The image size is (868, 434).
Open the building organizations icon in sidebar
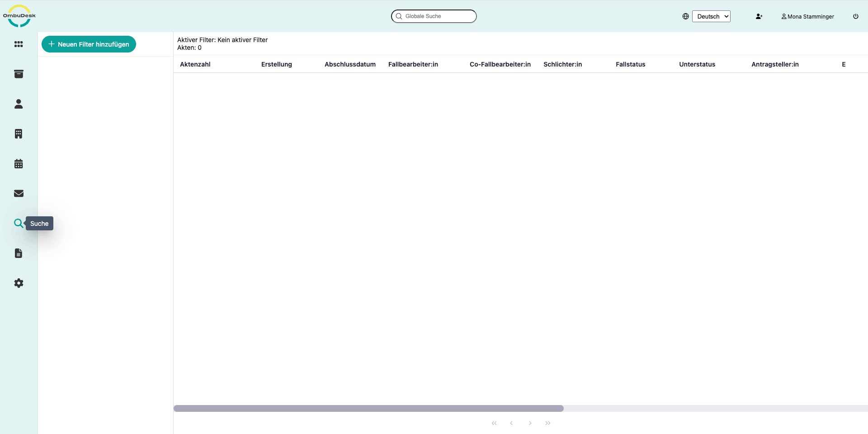coord(19,134)
